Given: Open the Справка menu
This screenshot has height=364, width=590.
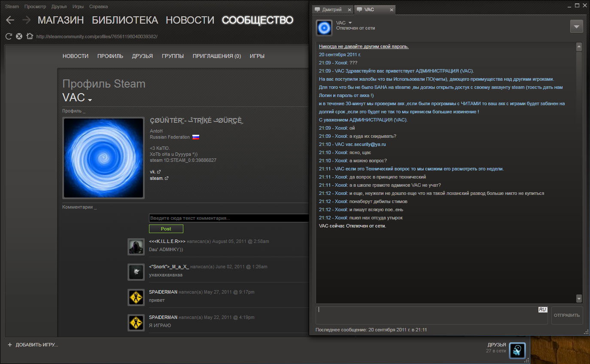Looking at the screenshot, I should coord(99,6).
